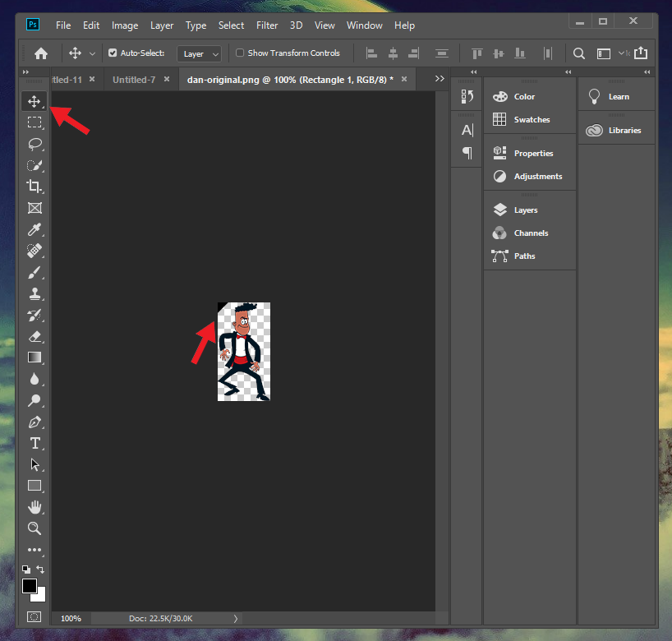The image size is (672, 641).
Task: Toggle Quick Mask mode
Action: tap(35, 616)
